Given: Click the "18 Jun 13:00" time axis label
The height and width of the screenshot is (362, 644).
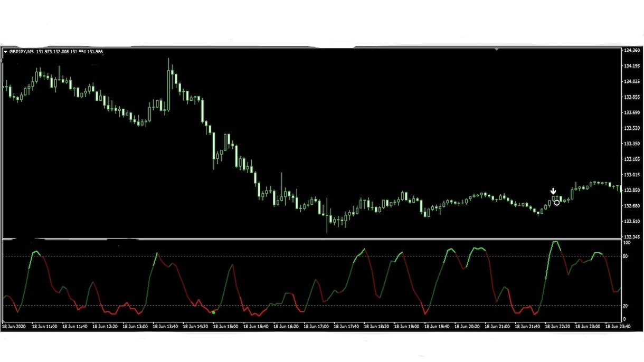Looking at the screenshot, I should click(135, 327).
